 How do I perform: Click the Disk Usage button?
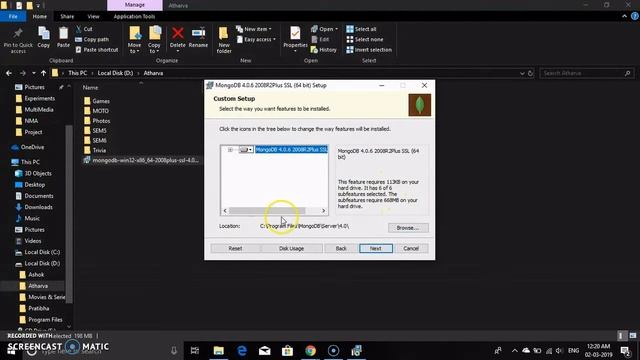291,248
